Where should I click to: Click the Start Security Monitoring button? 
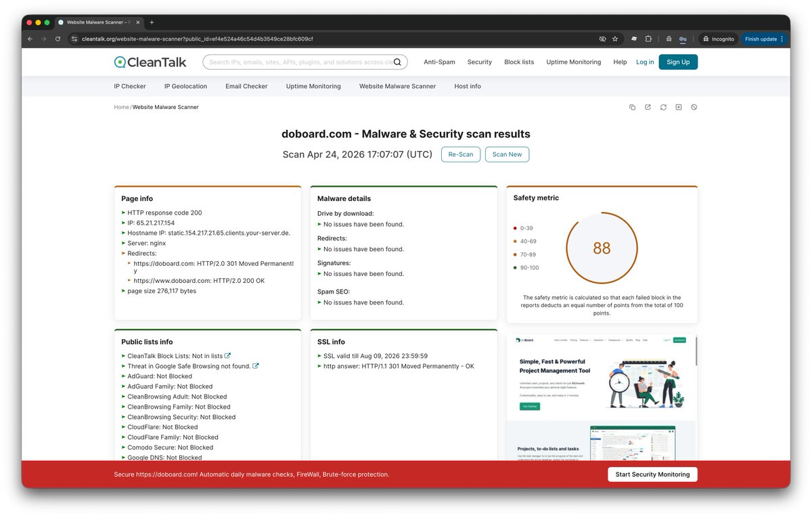(652, 474)
